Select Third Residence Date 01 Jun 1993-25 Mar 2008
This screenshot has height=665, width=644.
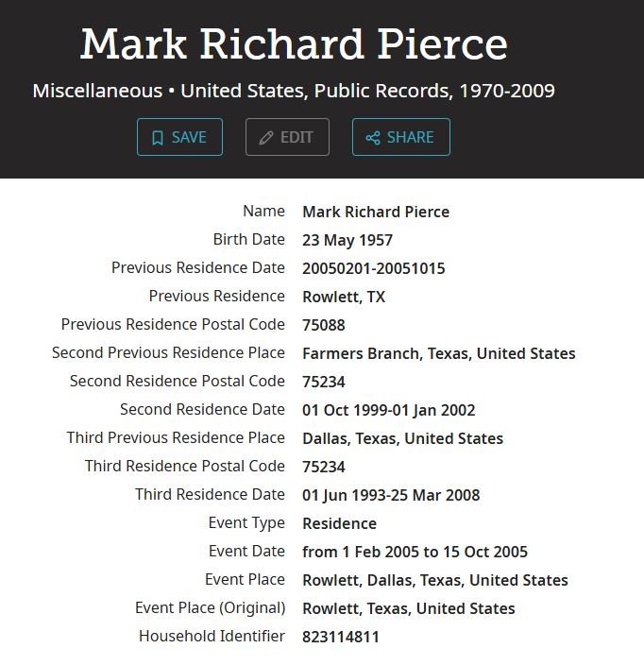click(391, 495)
